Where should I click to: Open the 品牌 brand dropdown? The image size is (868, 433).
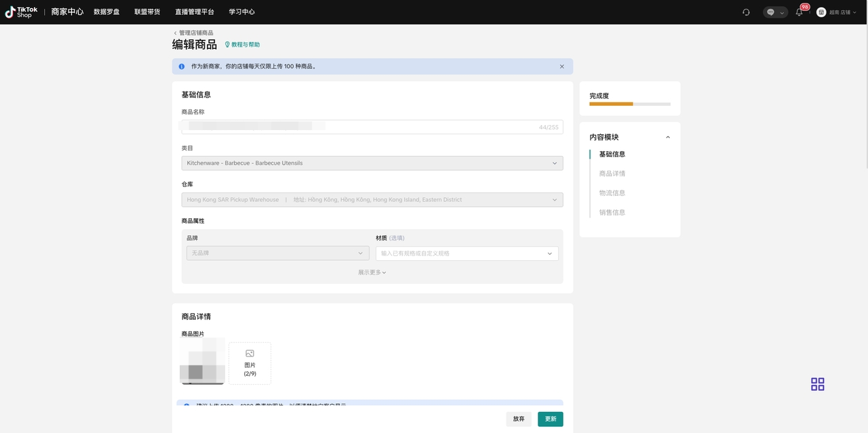coord(277,253)
